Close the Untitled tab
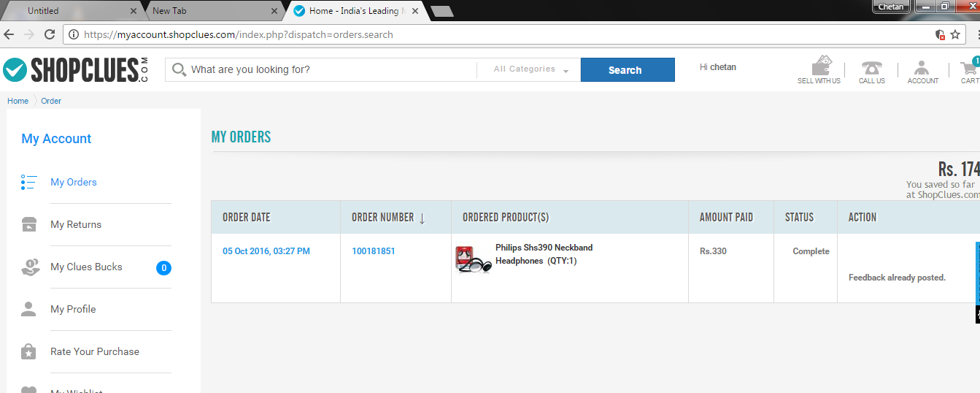This screenshot has width=980, height=393. pos(134,11)
